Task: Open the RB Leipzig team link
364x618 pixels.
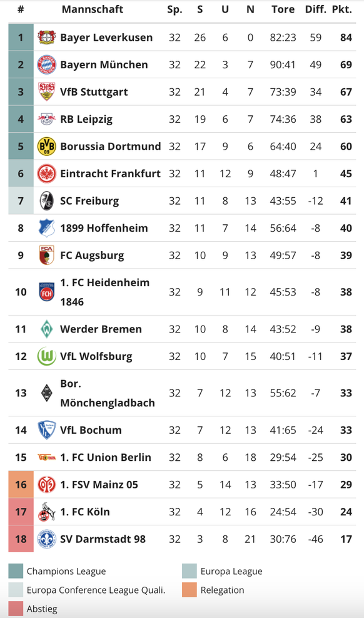Action: (x=86, y=120)
